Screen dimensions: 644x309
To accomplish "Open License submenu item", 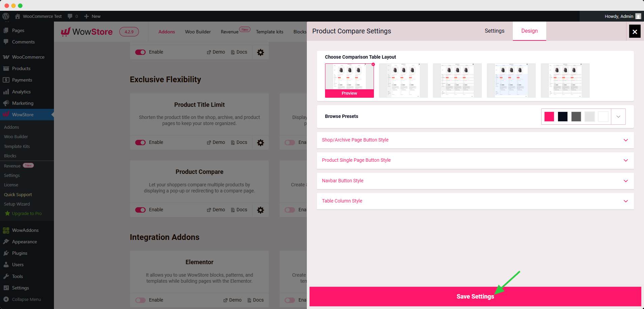I will [11, 185].
